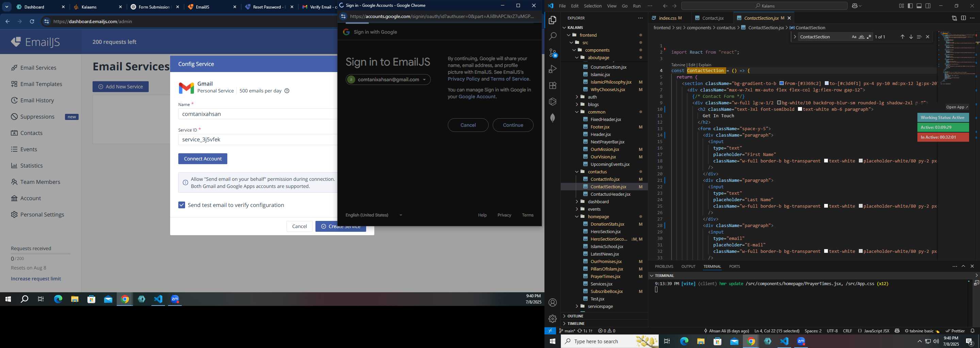Click Synchronize Changes in VS Code status bar
This screenshot has height=348, width=980.
[585, 331]
